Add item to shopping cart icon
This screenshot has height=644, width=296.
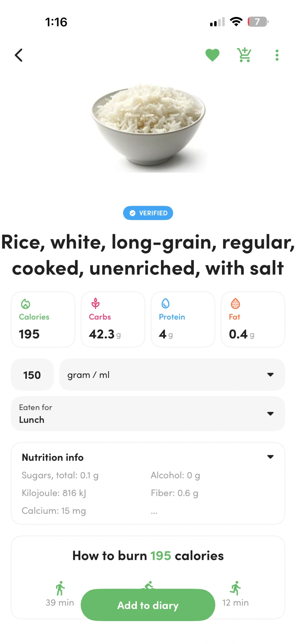(x=244, y=55)
